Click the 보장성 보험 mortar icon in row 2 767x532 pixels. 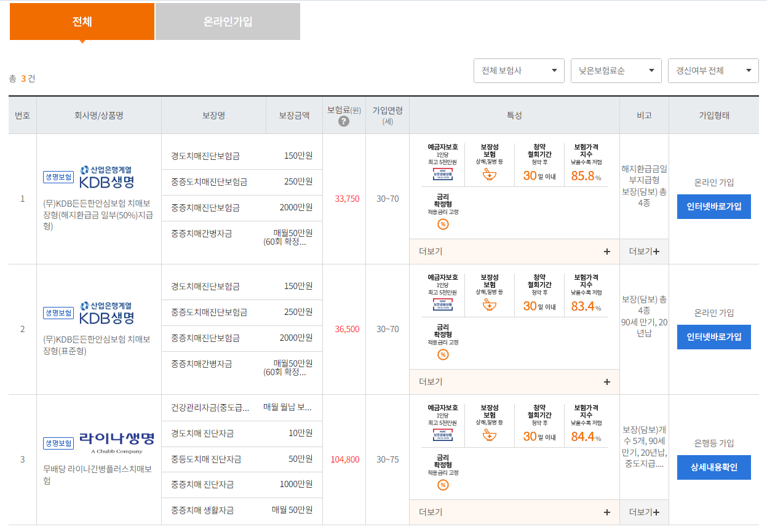pyautogui.click(x=490, y=305)
